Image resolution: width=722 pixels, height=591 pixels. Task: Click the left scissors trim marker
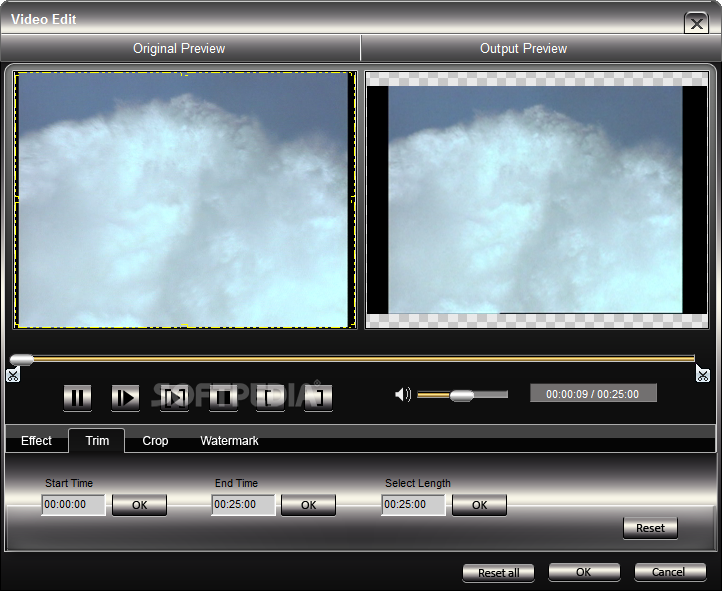pyautogui.click(x=13, y=375)
